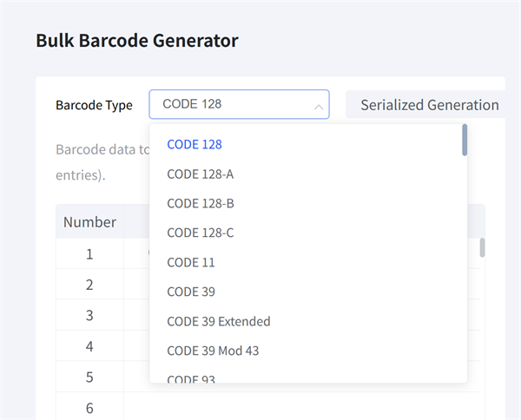The width and height of the screenshot is (521, 420).
Task: Open the Barcode Type combo box
Action: pos(230,105)
